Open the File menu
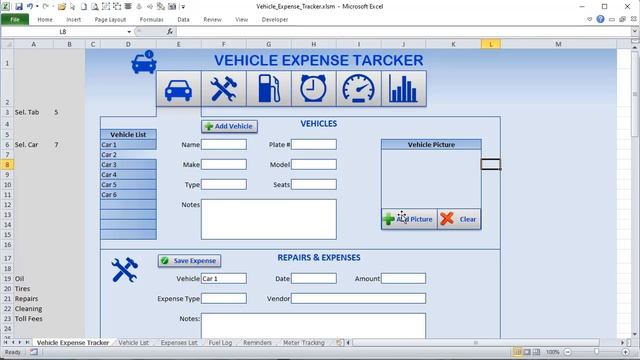Screen dimensions: 640x360 pyautogui.click(x=15, y=19)
